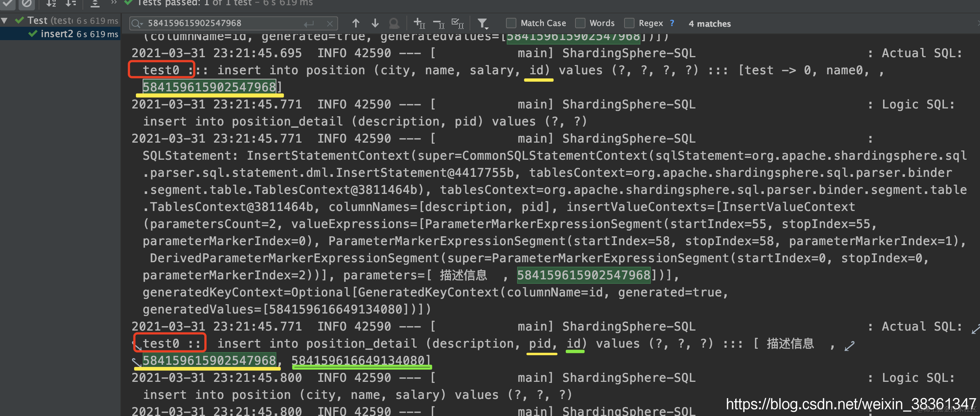Open search history dropdown magnifier
This screenshot has width=980, height=416.
[136, 23]
